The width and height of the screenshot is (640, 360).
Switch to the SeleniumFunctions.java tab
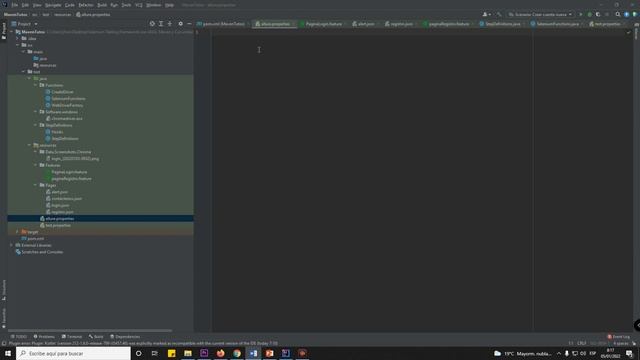click(x=557, y=24)
